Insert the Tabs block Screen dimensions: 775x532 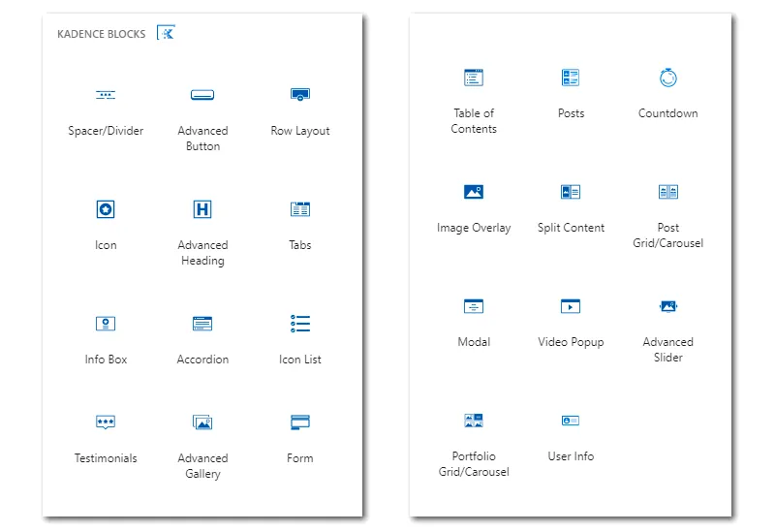(300, 209)
